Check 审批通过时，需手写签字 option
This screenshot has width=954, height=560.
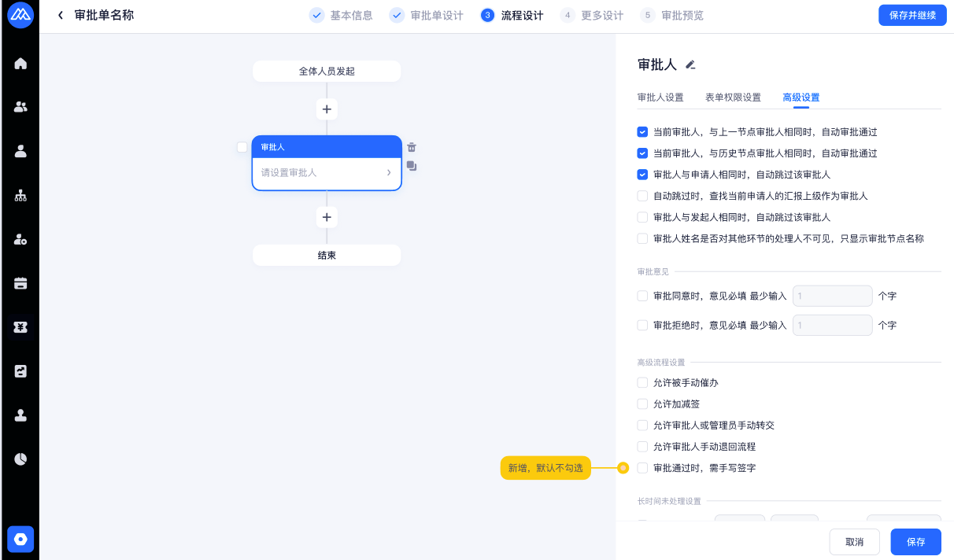click(x=642, y=468)
